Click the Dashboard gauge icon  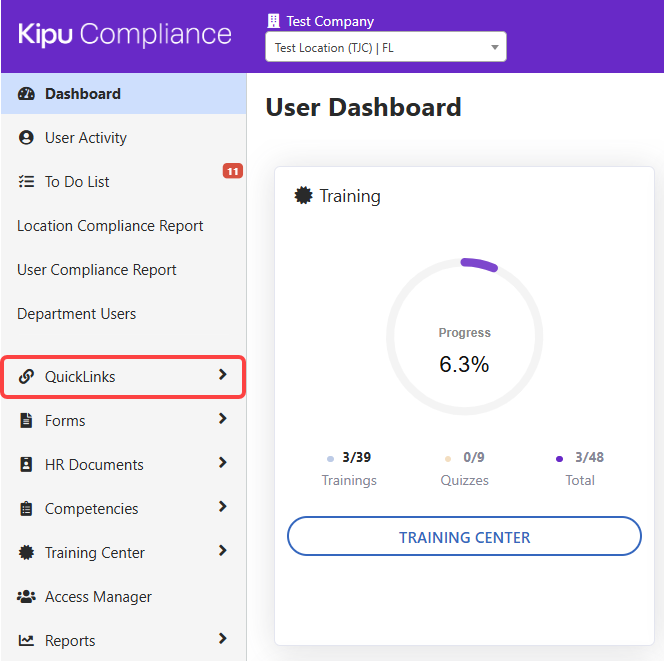click(27, 94)
